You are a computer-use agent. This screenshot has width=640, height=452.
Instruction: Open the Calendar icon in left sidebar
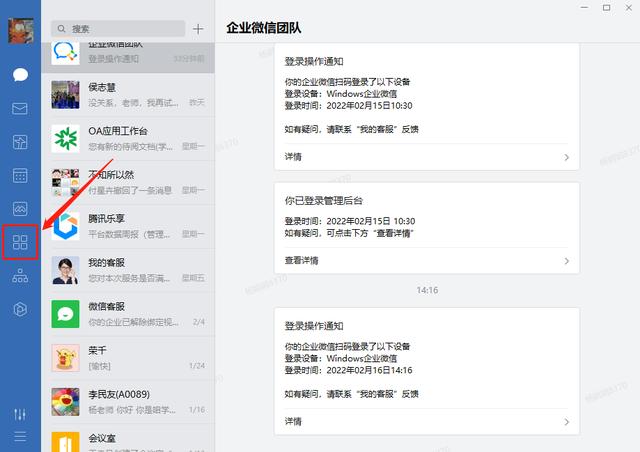[20, 175]
